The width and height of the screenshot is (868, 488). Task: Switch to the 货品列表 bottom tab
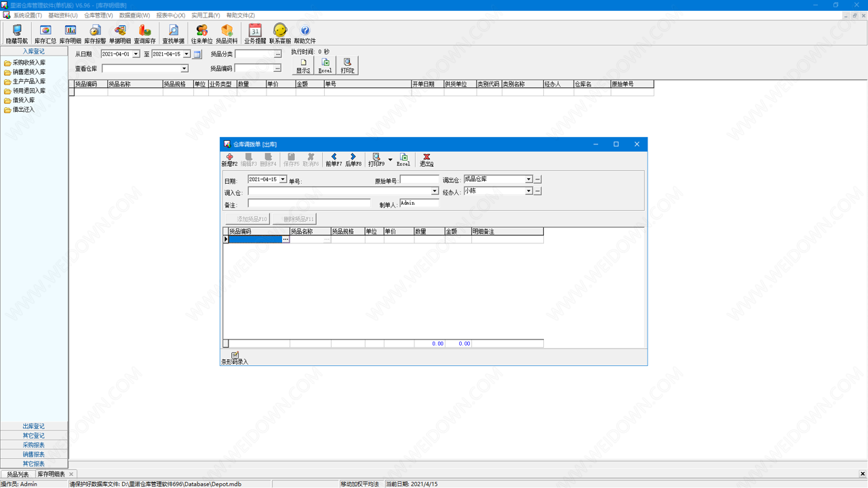click(18, 474)
